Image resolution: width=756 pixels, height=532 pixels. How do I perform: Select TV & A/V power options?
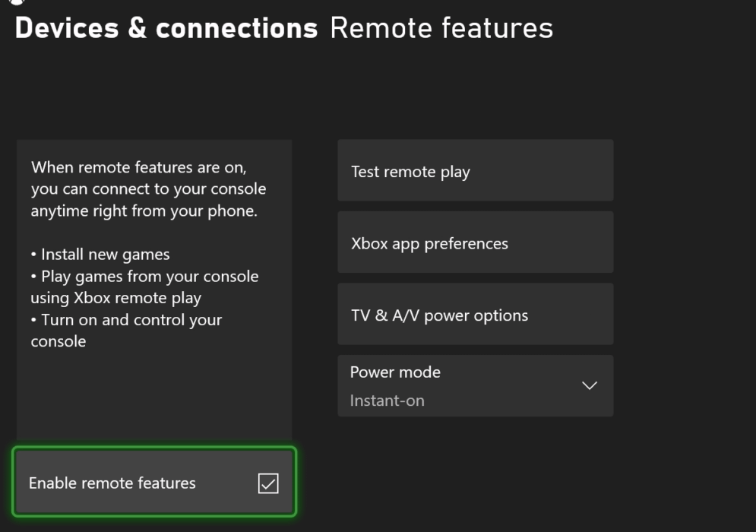[475, 314]
